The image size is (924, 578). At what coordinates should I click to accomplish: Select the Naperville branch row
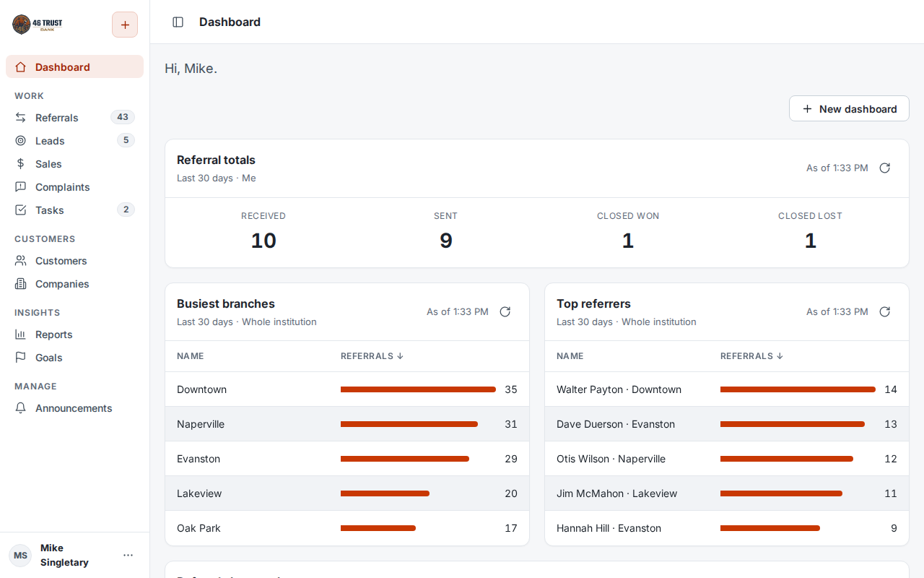[347, 424]
